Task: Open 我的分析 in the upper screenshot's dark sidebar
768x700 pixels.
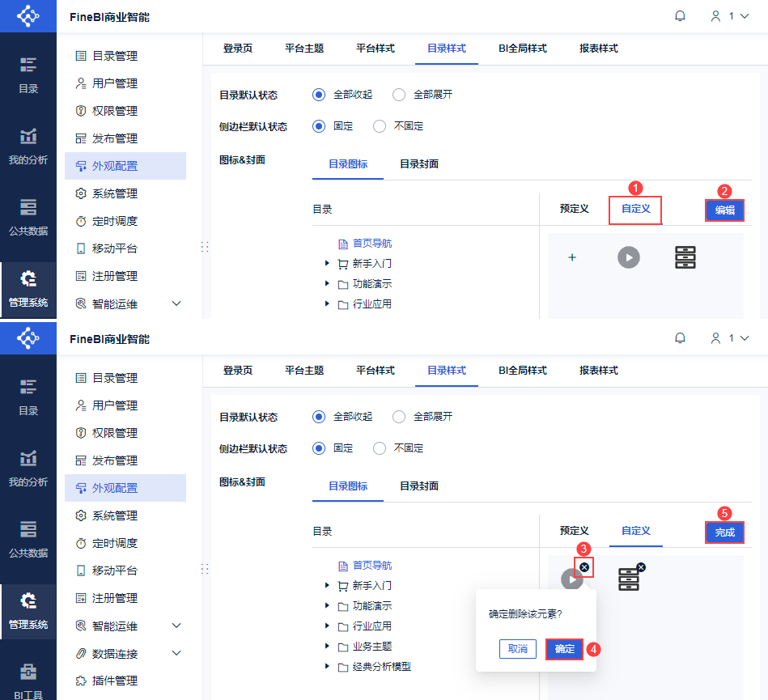Action: [x=28, y=146]
